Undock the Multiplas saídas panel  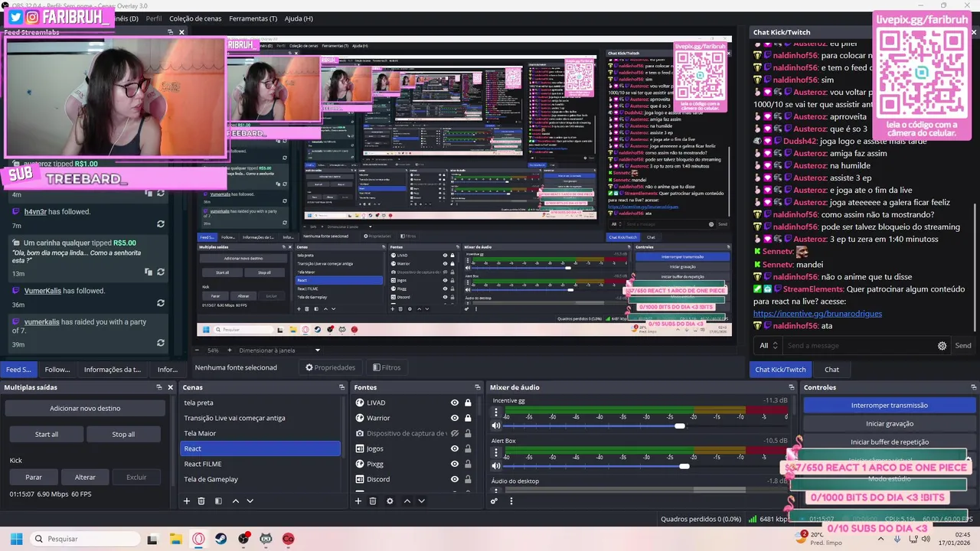pos(159,387)
